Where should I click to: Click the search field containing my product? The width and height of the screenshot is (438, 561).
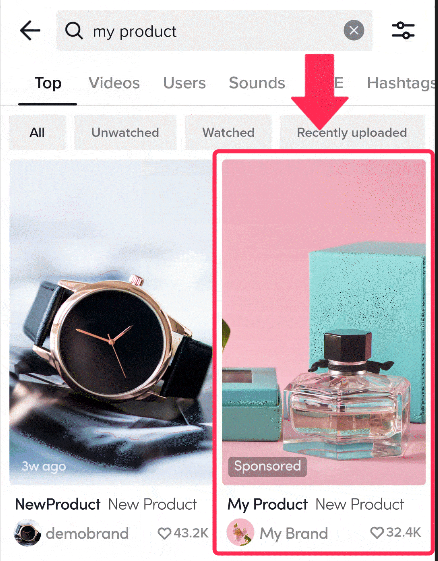[x=214, y=31]
